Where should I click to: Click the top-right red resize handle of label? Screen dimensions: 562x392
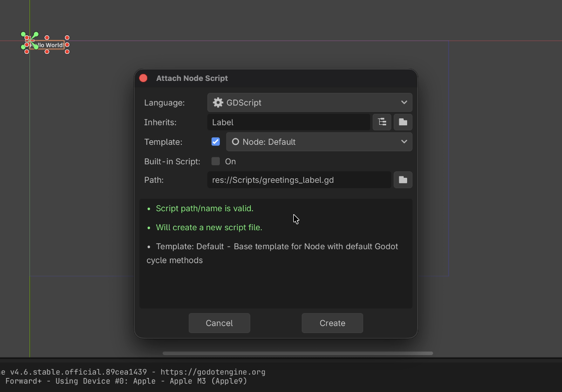coord(67,37)
